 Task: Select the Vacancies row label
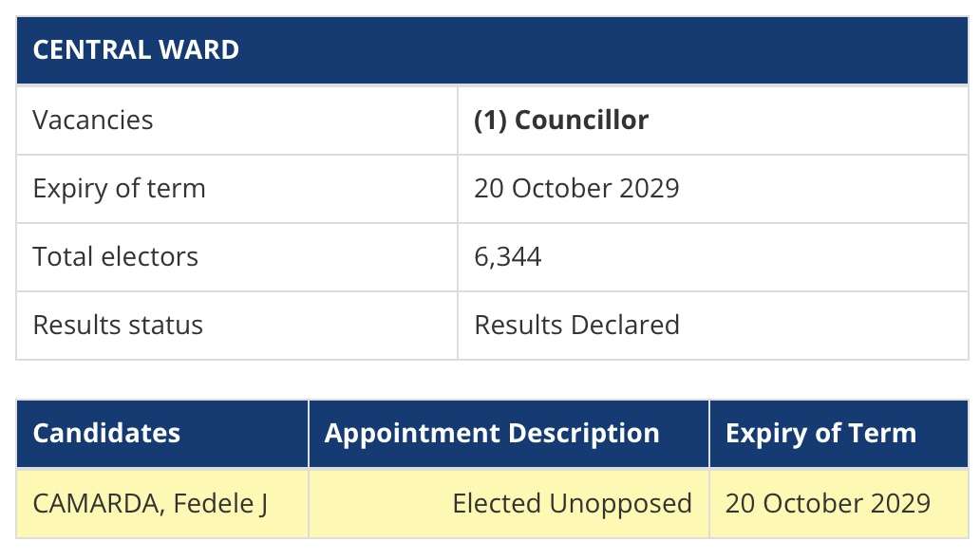coord(92,121)
